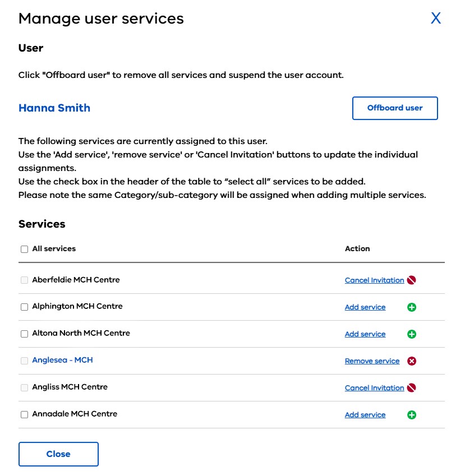This screenshot has width=465, height=476.
Task: Click the Close button
Action: pyautogui.click(x=58, y=454)
